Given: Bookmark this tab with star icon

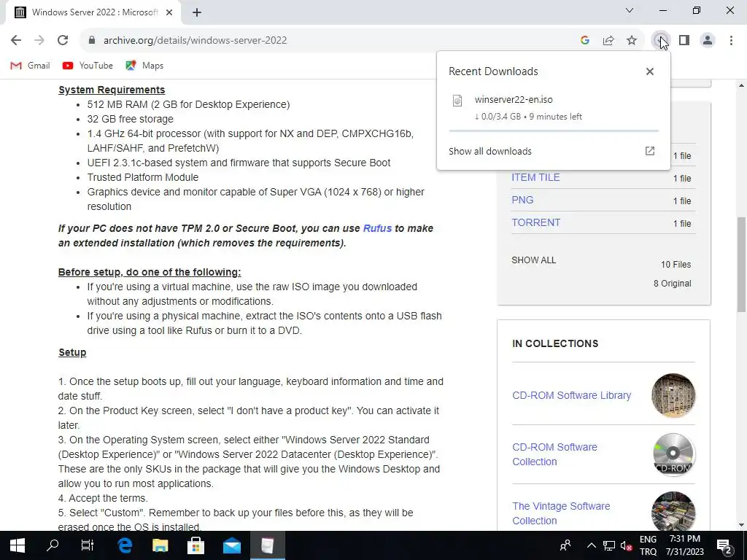Looking at the screenshot, I should (x=632, y=41).
